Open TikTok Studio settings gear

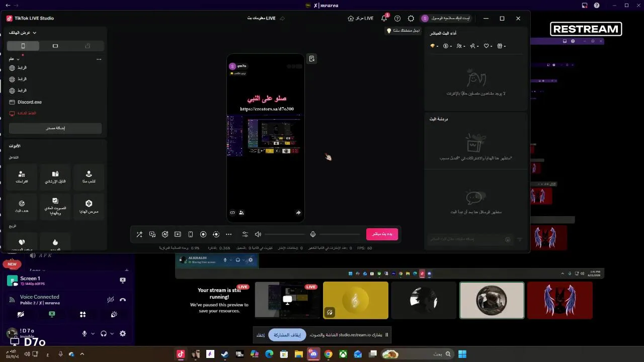tap(411, 18)
